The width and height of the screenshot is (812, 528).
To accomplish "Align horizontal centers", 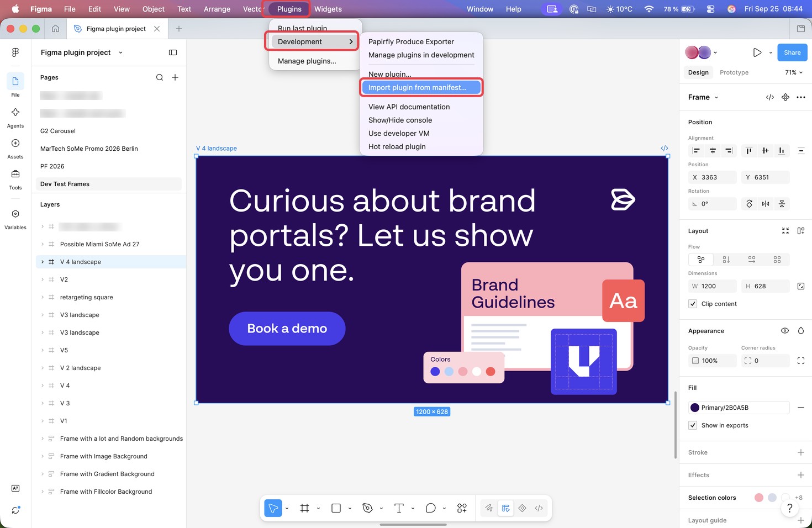I will point(713,151).
